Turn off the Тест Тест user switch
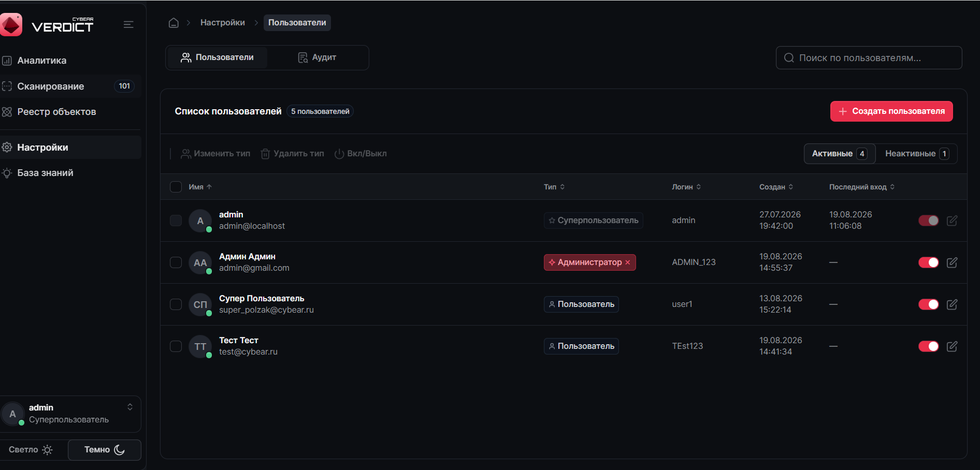The width and height of the screenshot is (980, 470). 929,346
